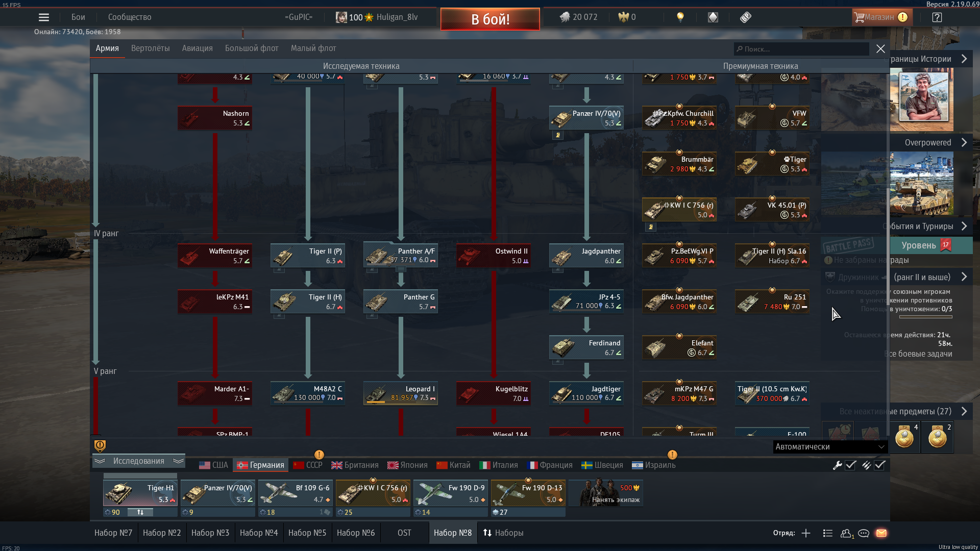Click the Golden Eagles balance icon
The image size is (980, 551).
click(623, 17)
